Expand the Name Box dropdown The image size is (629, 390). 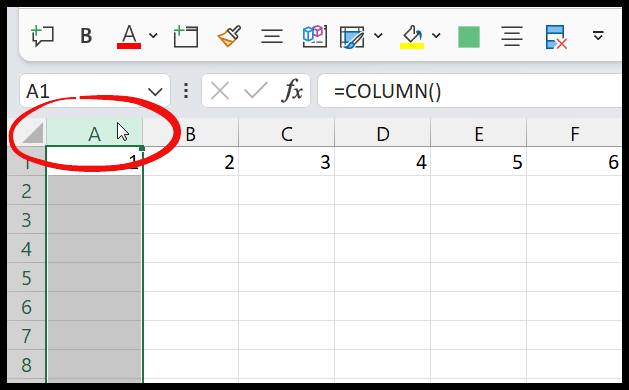155,92
